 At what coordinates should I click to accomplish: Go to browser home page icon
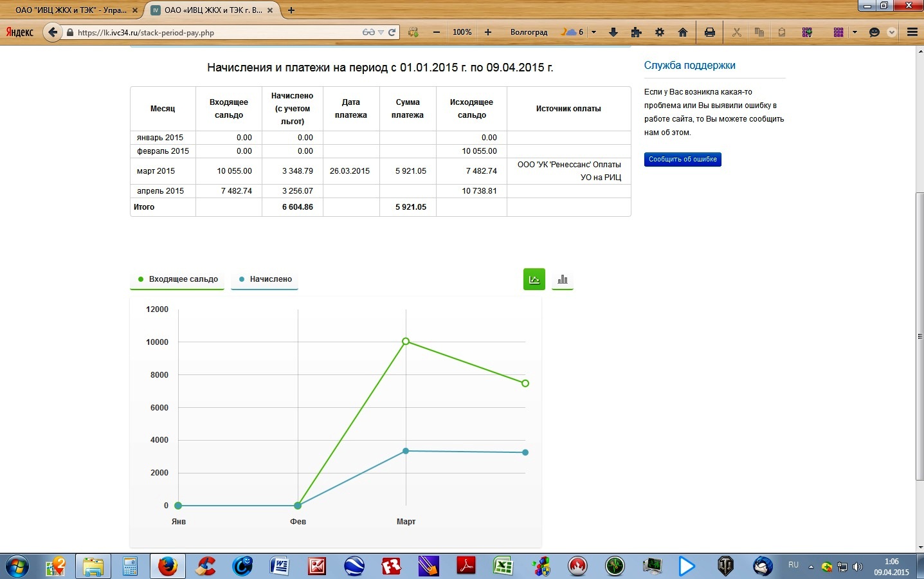[683, 32]
